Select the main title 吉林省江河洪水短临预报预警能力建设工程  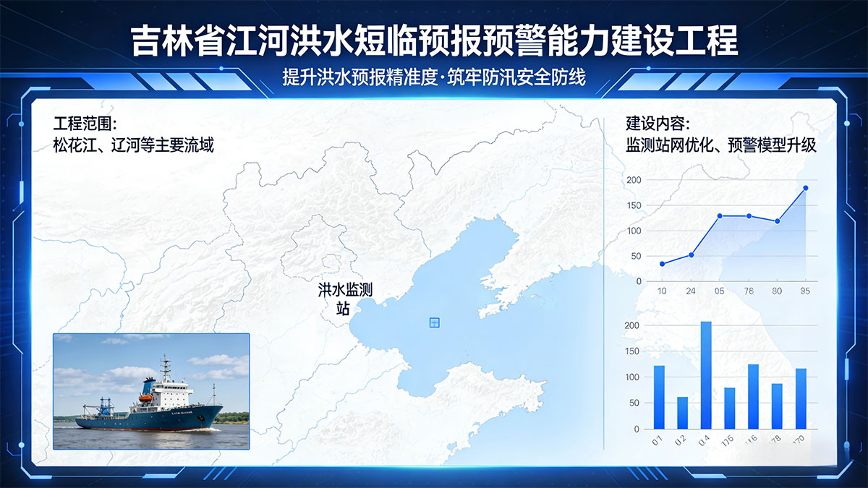tap(434, 40)
